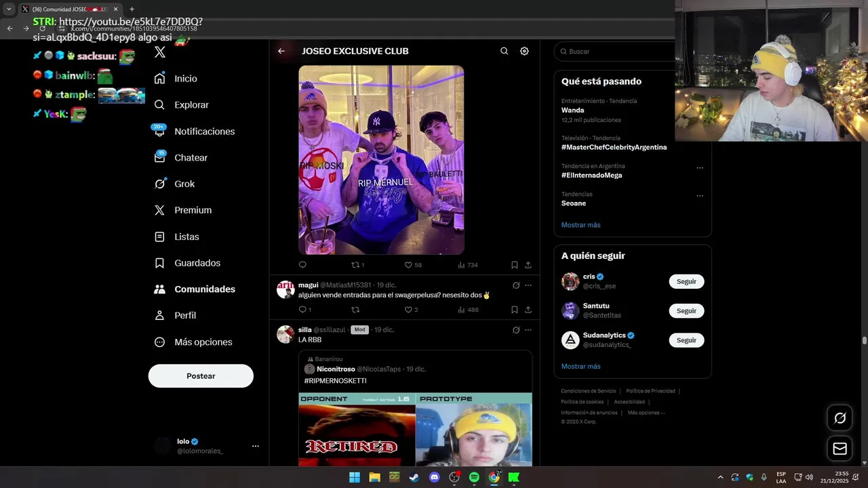Viewport: 868px width, 488px height.
Task: Click Mostrar más under A quién seguir
Action: point(580,367)
